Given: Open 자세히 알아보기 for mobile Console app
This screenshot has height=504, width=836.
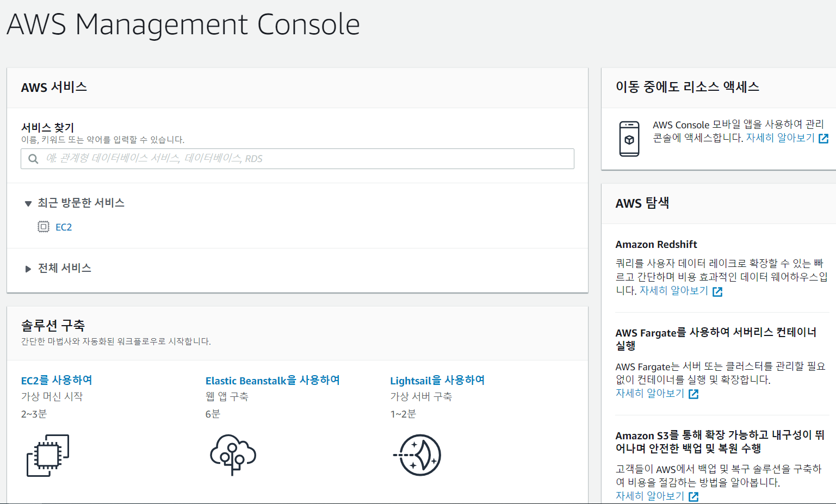Looking at the screenshot, I should point(780,138).
